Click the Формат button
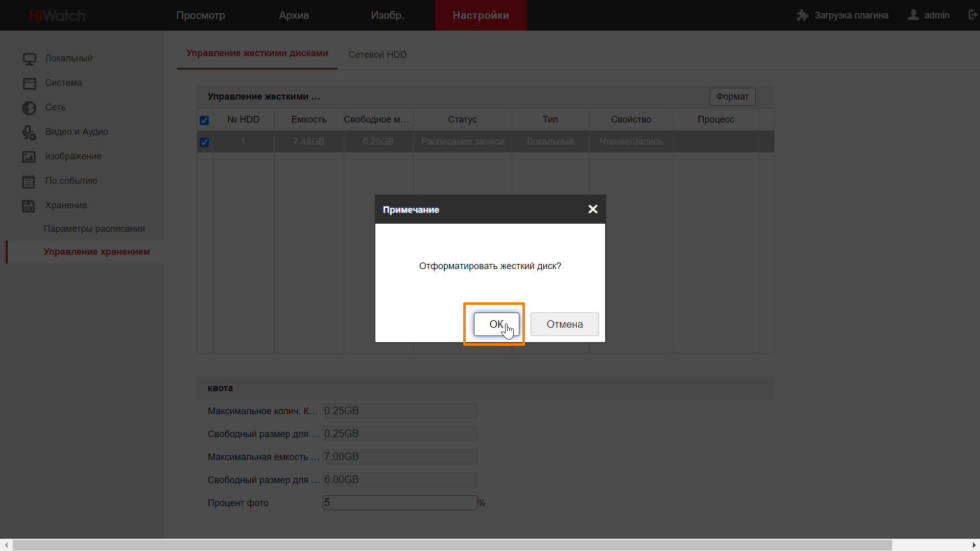 732,97
